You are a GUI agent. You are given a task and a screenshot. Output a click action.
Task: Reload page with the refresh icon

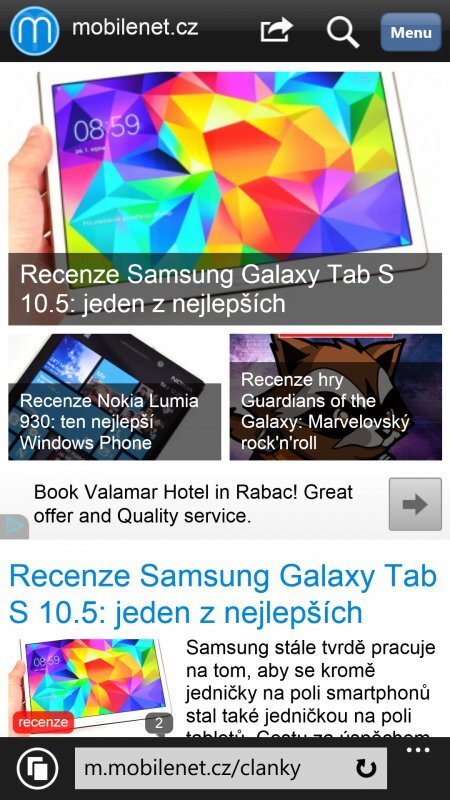coord(366,768)
